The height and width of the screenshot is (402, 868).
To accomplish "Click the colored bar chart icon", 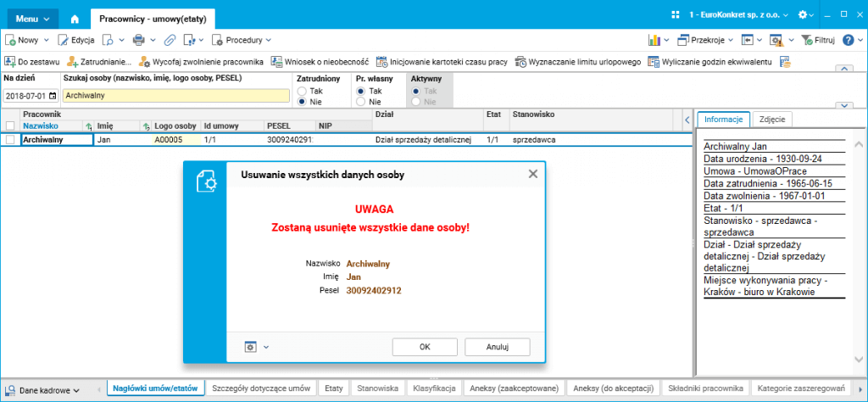I will (x=655, y=40).
